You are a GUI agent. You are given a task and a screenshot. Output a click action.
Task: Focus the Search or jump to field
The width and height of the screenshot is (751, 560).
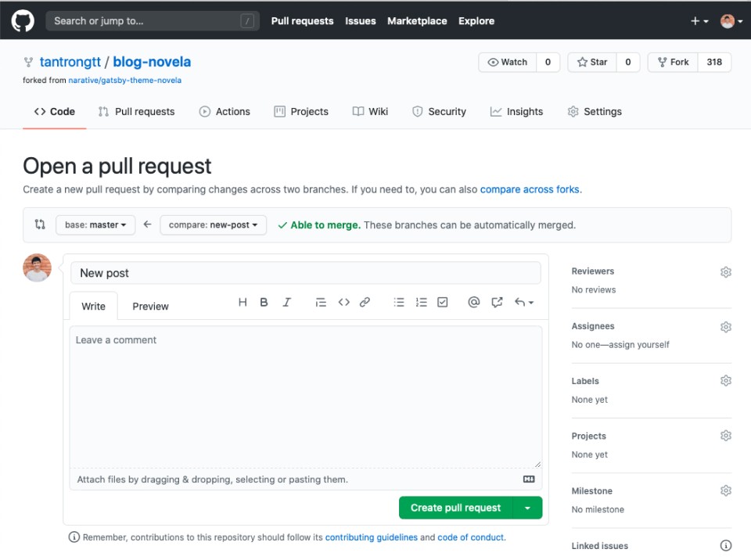[x=153, y=21]
